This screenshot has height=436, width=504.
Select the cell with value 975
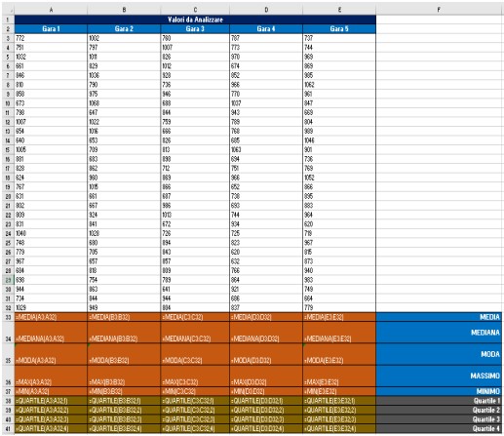point(124,94)
